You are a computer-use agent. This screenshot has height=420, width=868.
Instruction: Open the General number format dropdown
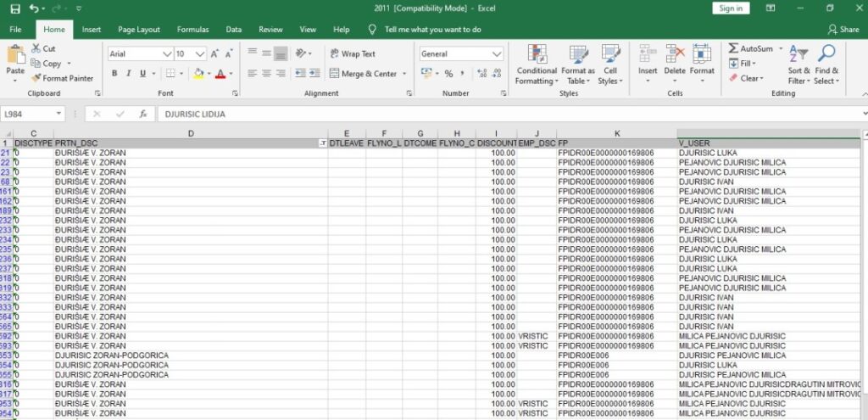coord(497,53)
